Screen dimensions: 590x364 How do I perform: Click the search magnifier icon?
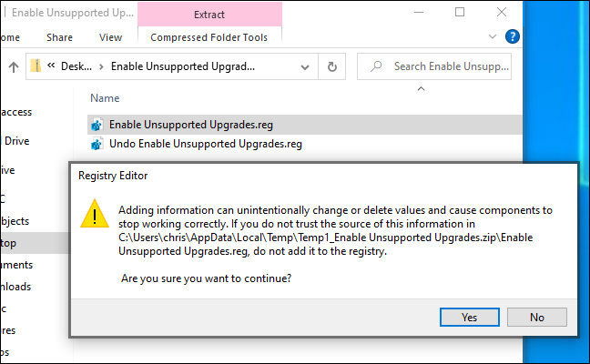375,67
